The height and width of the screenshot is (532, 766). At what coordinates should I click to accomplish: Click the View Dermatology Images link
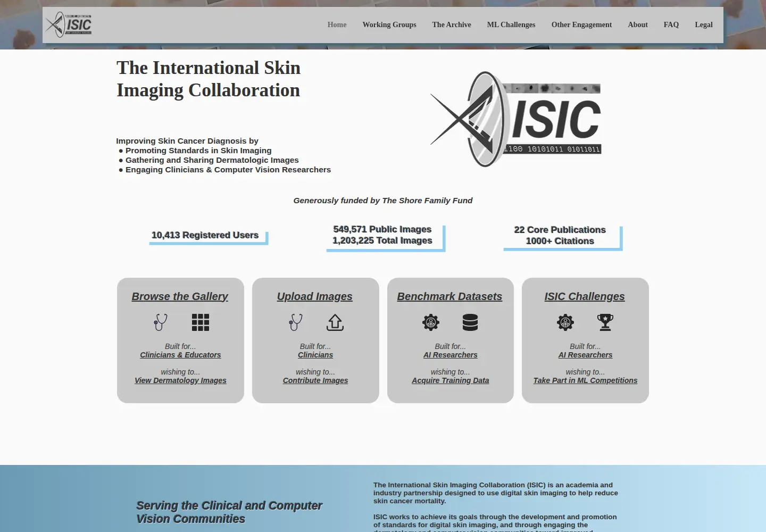coord(180,380)
